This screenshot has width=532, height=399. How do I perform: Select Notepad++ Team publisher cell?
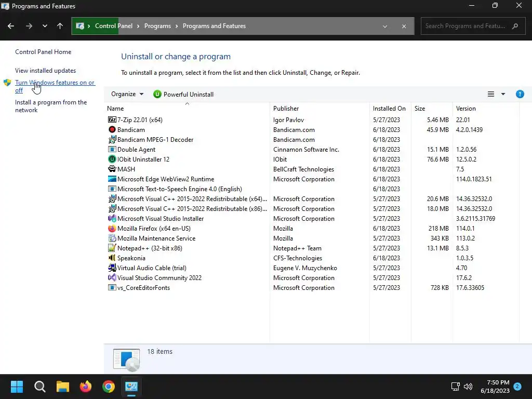pos(297,248)
